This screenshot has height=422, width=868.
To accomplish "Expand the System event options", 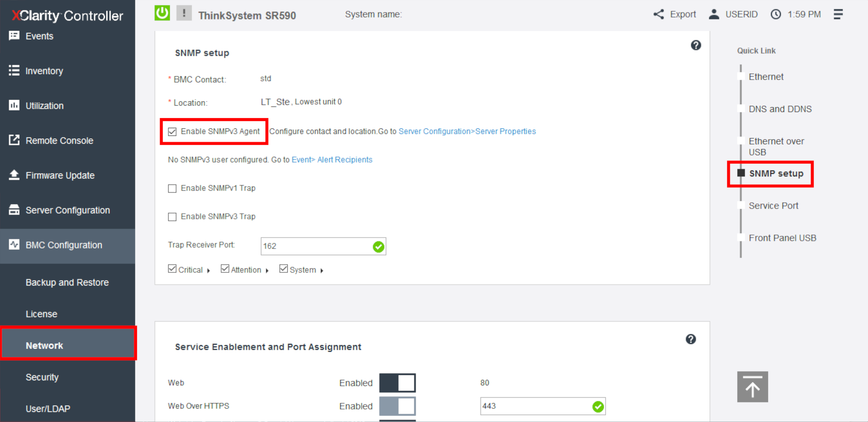I will pyautogui.click(x=322, y=270).
